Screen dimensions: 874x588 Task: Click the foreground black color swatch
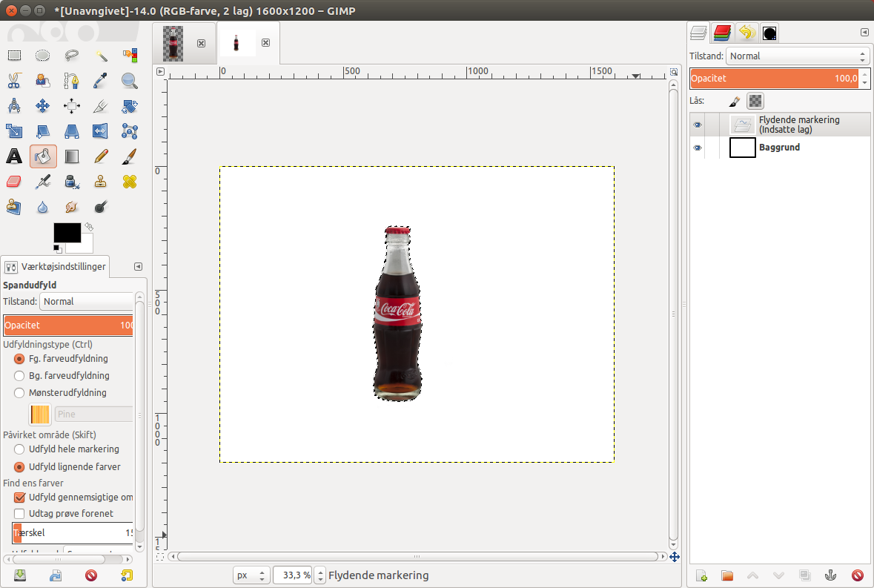[67, 232]
